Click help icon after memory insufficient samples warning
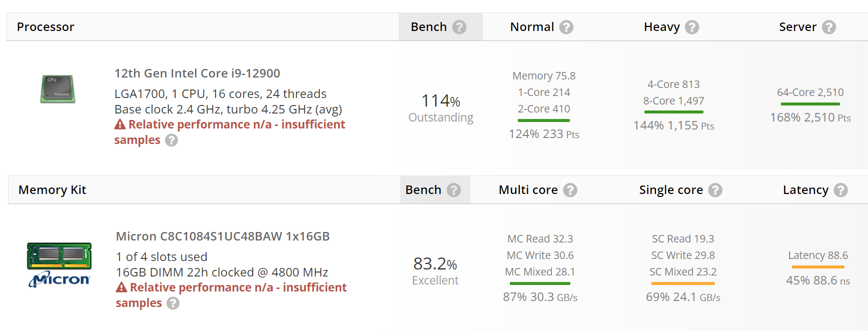The width and height of the screenshot is (868, 331). pos(173,303)
